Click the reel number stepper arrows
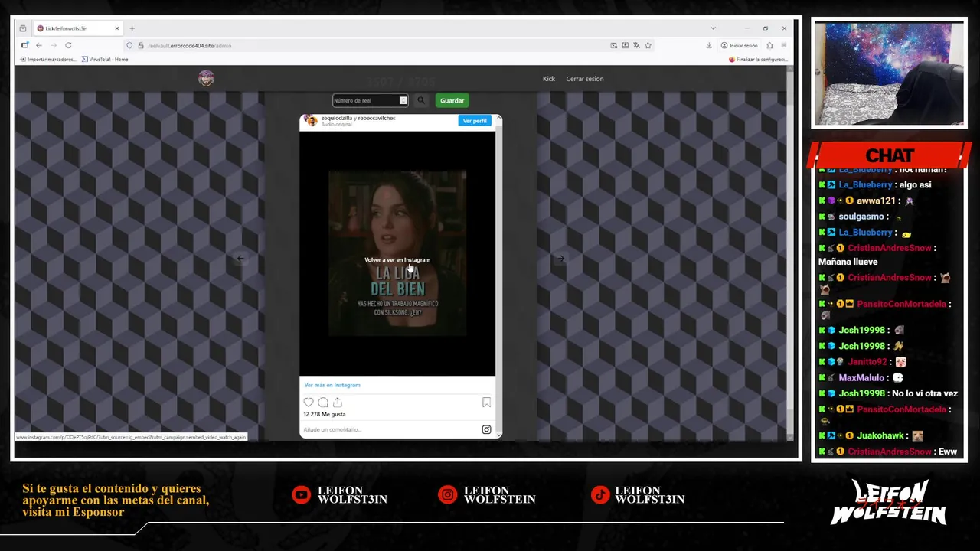Image resolution: width=980 pixels, height=551 pixels. [403, 100]
